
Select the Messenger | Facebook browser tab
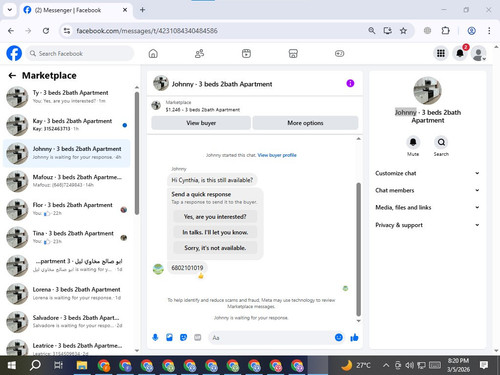76,10
